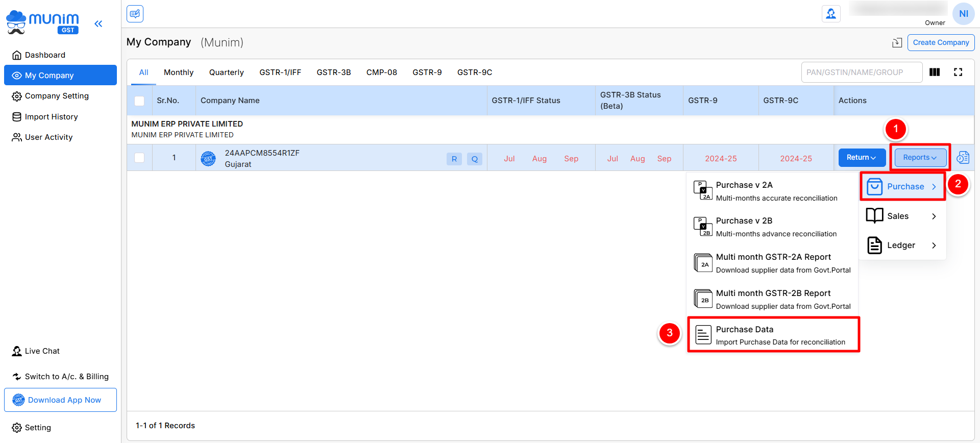Screen dimensions: 980x443
Task: Click Multi month GSTR-2B icon
Action: 703,299
